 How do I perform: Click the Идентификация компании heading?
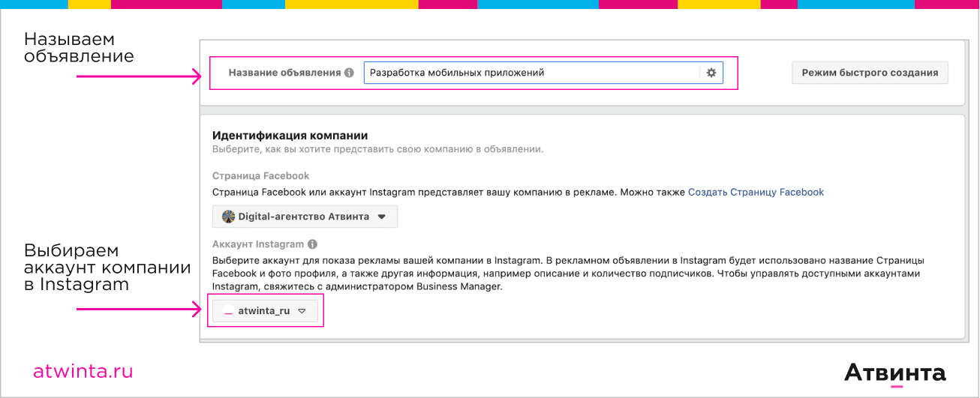[290, 136]
